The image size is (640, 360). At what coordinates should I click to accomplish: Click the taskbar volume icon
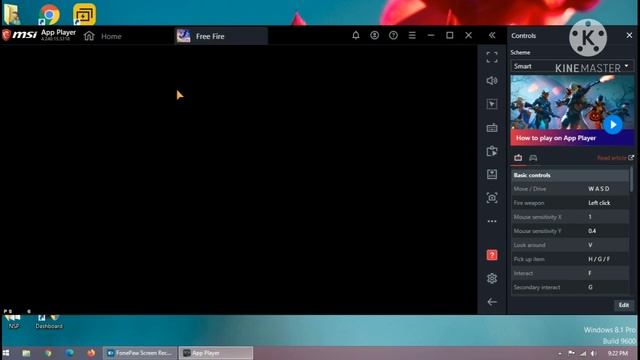point(594,353)
